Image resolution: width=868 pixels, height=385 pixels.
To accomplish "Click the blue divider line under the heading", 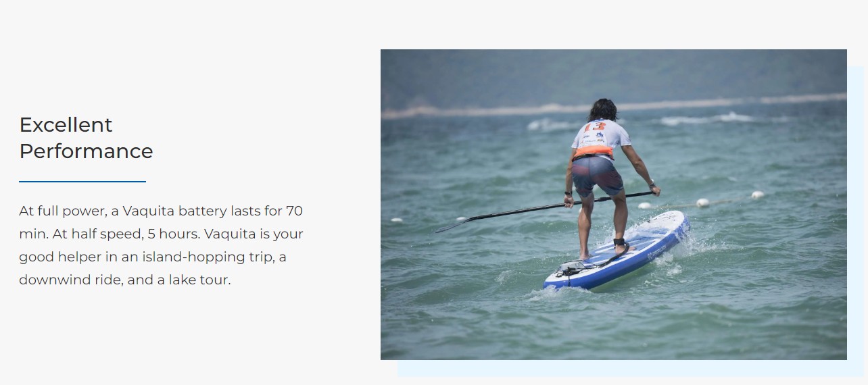I will [x=82, y=182].
